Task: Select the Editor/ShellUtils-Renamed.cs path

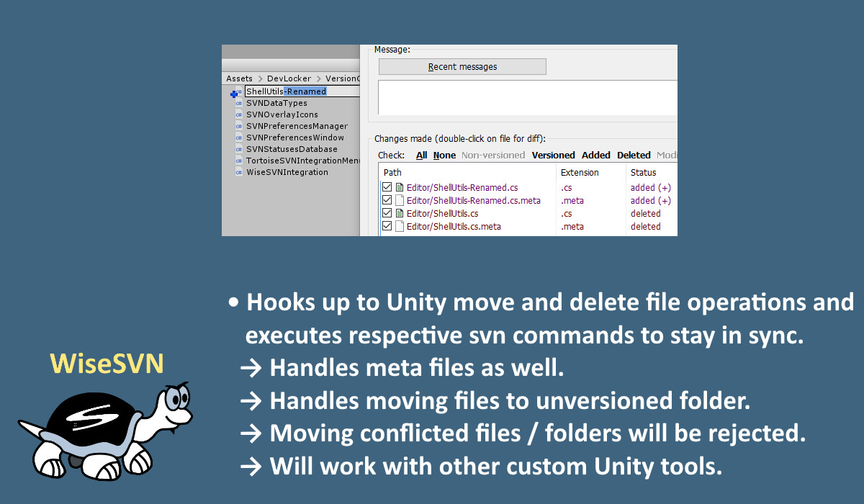Action: pos(462,188)
